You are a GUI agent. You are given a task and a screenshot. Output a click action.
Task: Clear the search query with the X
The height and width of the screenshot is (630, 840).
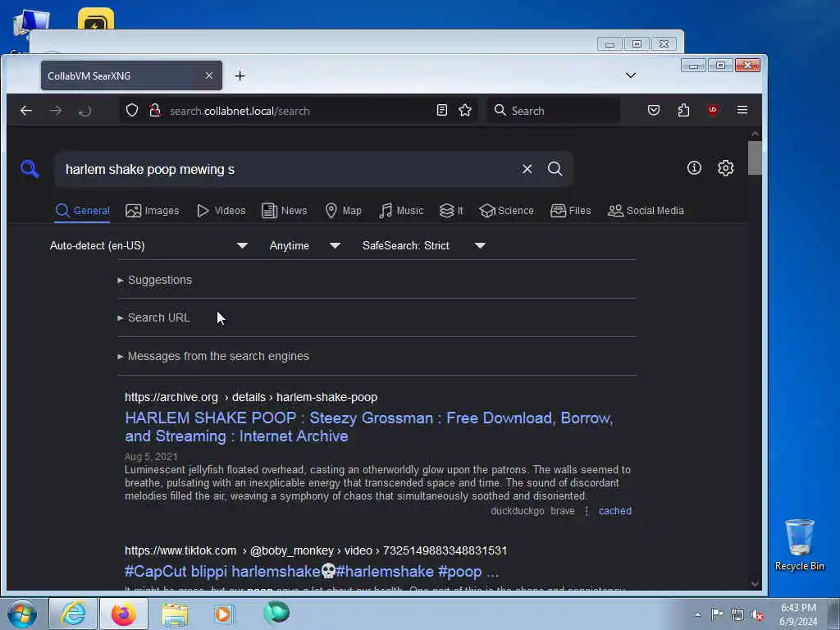pos(527,169)
